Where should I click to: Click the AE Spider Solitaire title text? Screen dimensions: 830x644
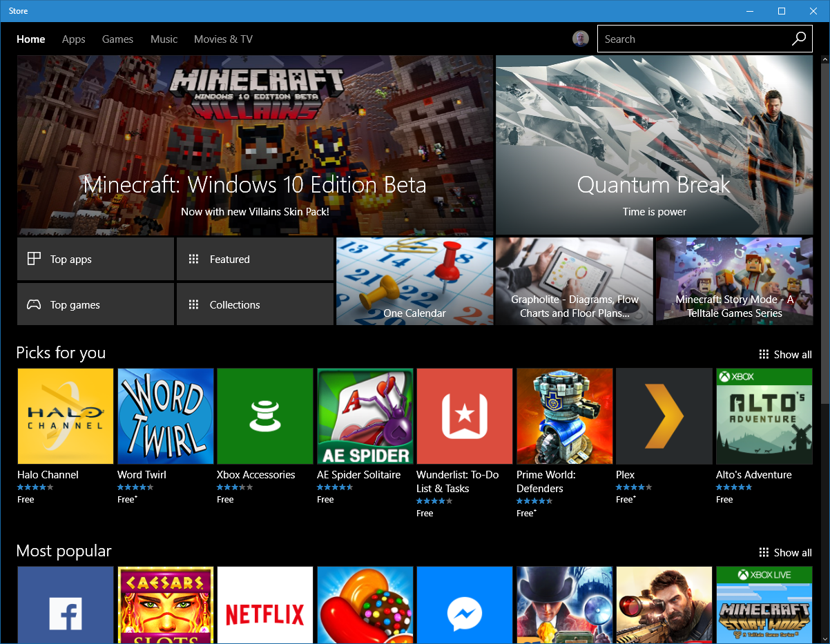pos(359,475)
